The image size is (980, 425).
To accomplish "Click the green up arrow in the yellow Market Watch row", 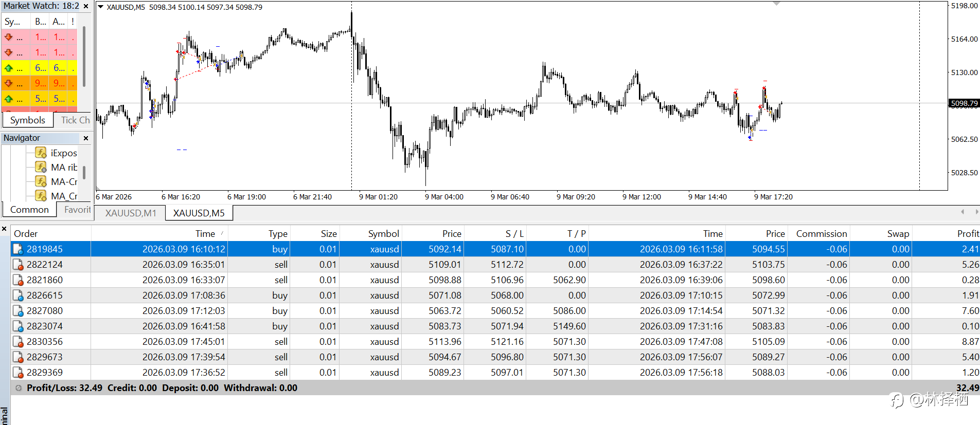I will click(x=9, y=68).
